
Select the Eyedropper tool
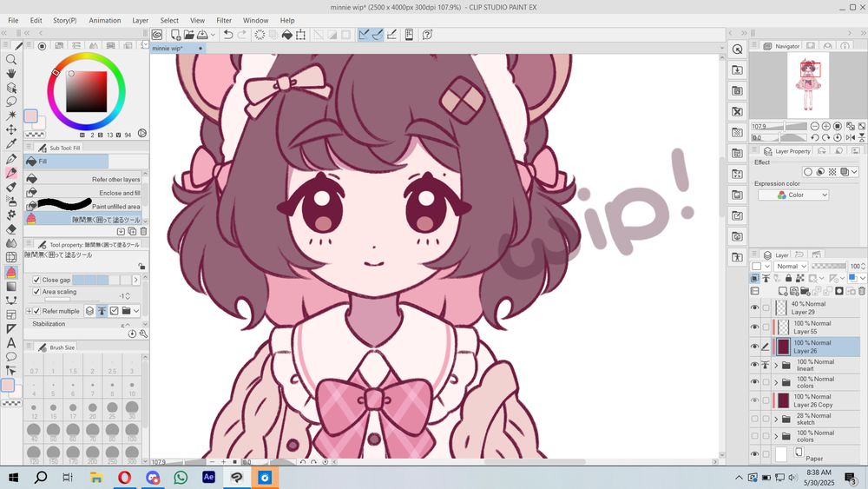tap(11, 143)
